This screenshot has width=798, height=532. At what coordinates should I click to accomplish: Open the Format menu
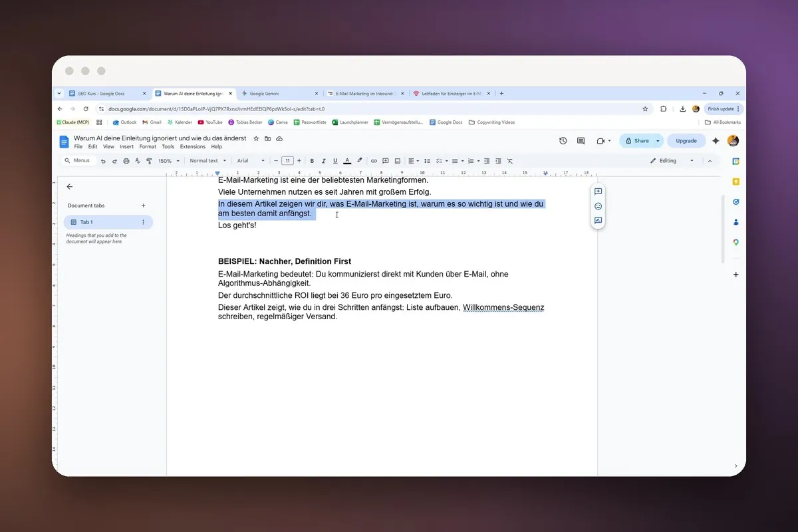pos(148,147)
